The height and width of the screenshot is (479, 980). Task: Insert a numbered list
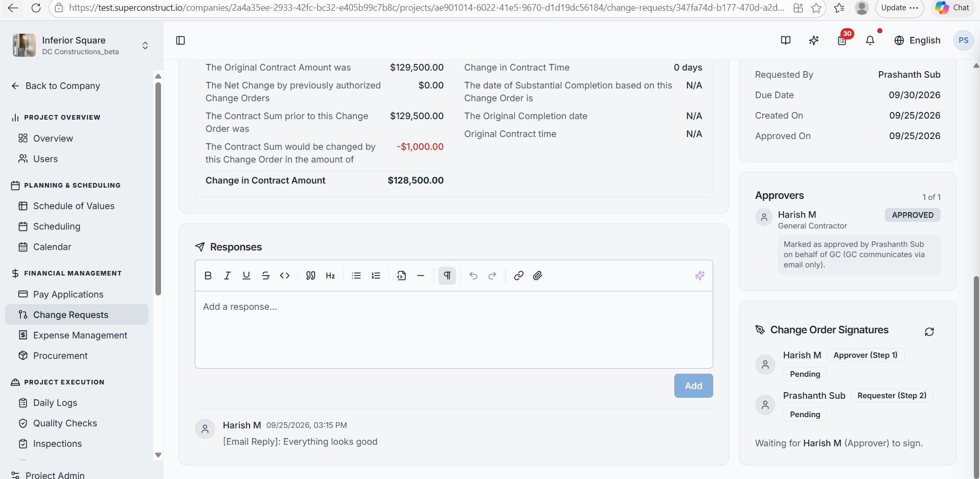[x=376, y=276]
